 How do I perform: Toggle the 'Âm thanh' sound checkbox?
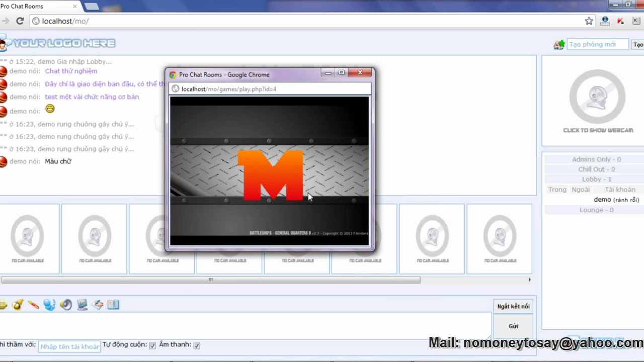click(x=197, y=345)
